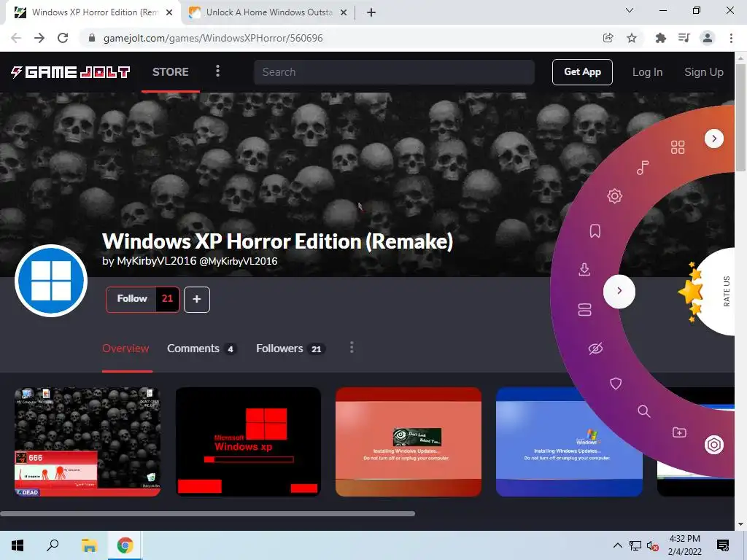Open the Sign Up link

pos(704,72)
